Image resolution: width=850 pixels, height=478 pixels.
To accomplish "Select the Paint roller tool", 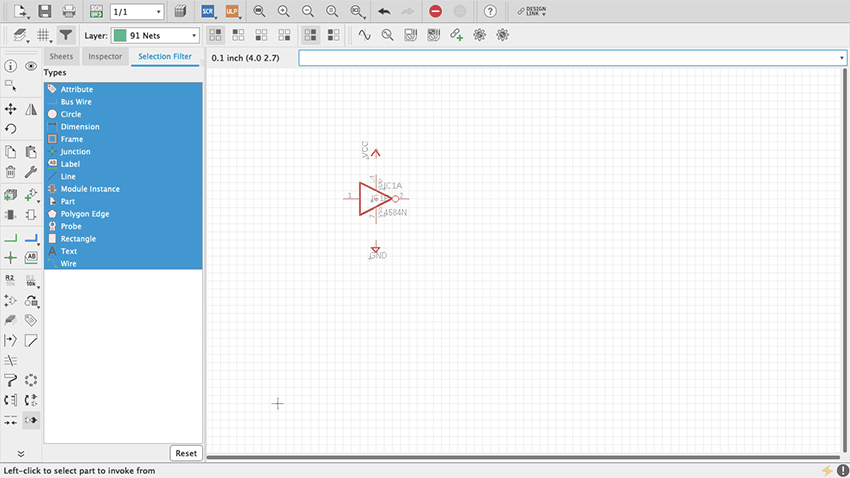I will (10, 380).
